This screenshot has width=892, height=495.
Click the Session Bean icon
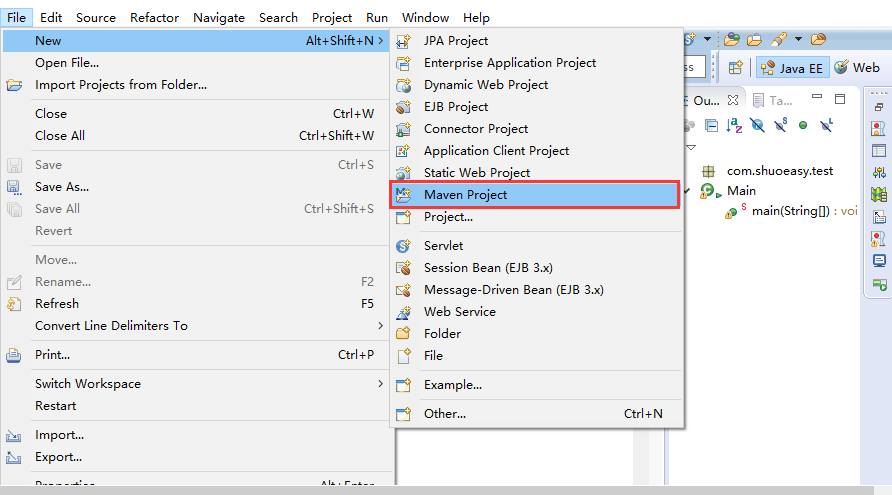403,268
